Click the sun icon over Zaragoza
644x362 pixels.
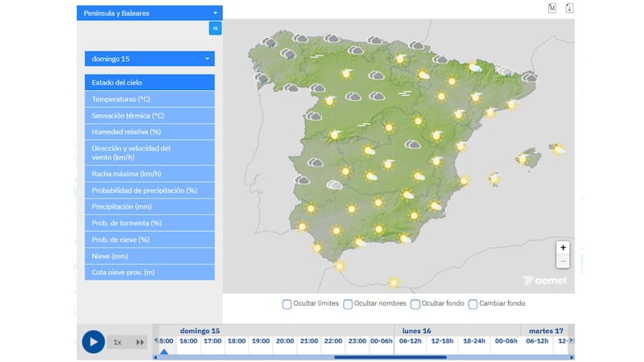(x=441, y=97)
